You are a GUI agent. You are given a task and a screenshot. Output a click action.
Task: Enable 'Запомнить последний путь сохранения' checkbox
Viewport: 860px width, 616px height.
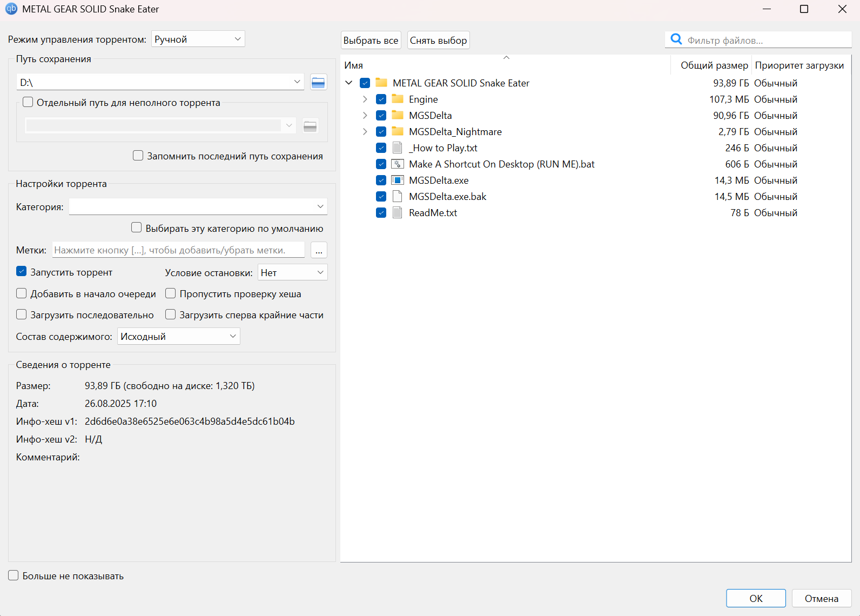tap(138, 156)
